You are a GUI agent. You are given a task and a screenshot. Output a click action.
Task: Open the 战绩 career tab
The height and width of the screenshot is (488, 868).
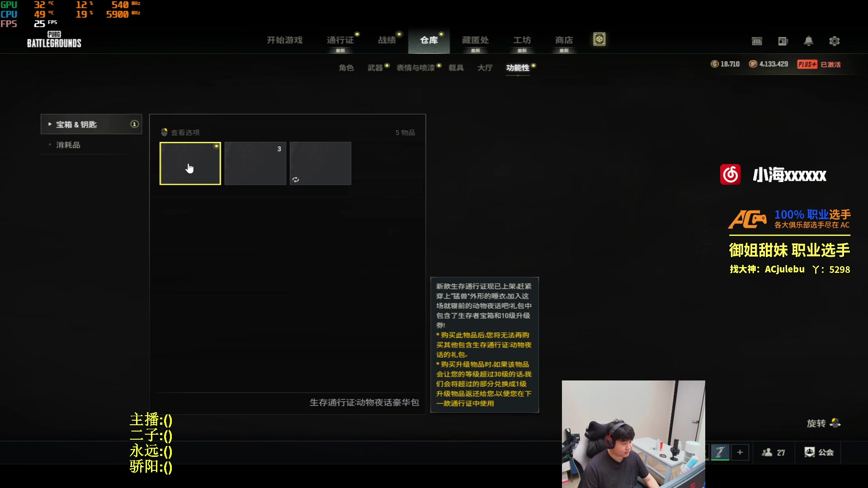(387, 40)
